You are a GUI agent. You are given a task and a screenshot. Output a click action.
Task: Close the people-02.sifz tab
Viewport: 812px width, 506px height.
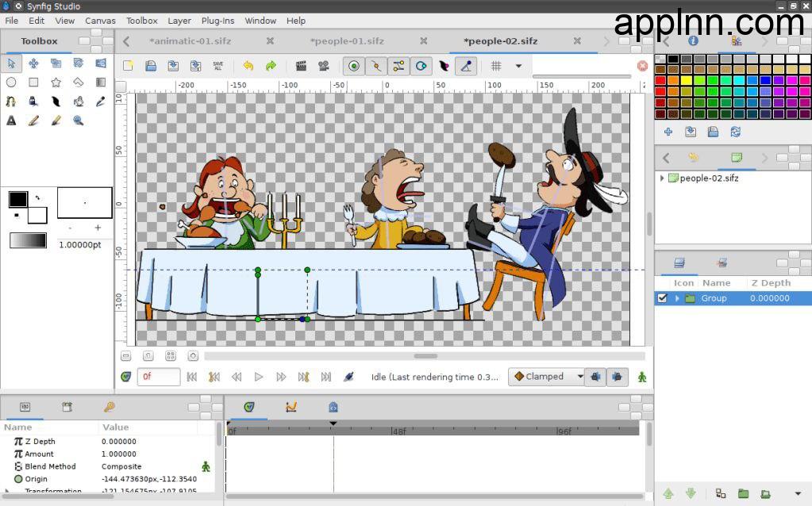point(577,41)
